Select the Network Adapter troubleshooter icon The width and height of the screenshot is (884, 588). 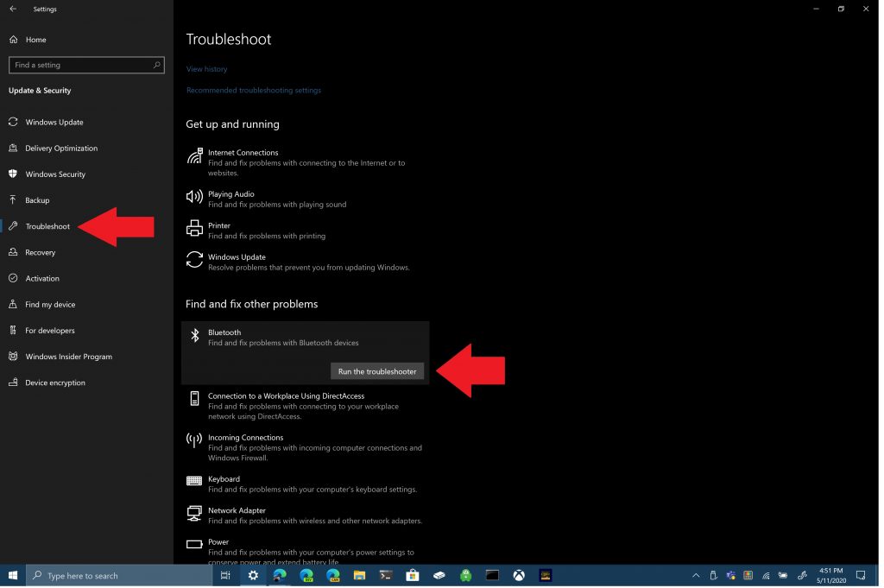tap(195, 515)
